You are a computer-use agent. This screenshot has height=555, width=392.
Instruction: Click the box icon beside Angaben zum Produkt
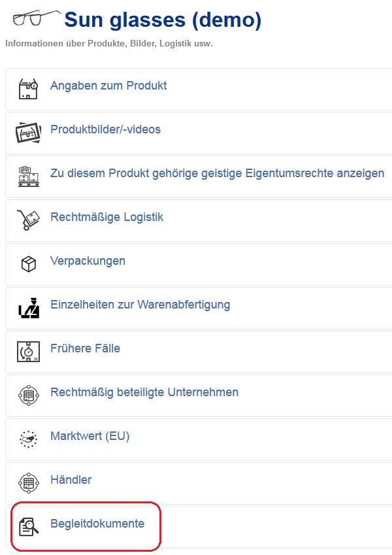coord(28,89)
